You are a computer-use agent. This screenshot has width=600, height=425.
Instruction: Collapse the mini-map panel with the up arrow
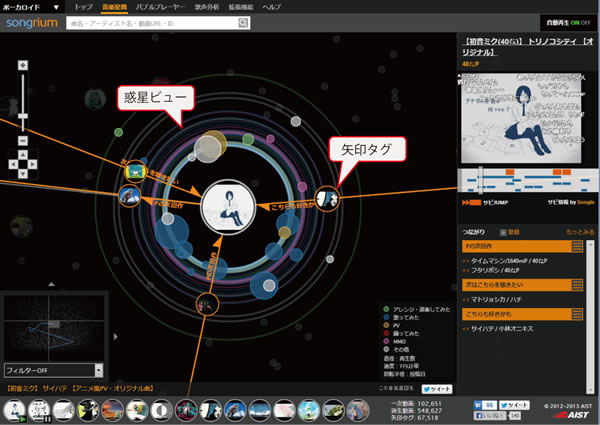click(x=51, y=284)
